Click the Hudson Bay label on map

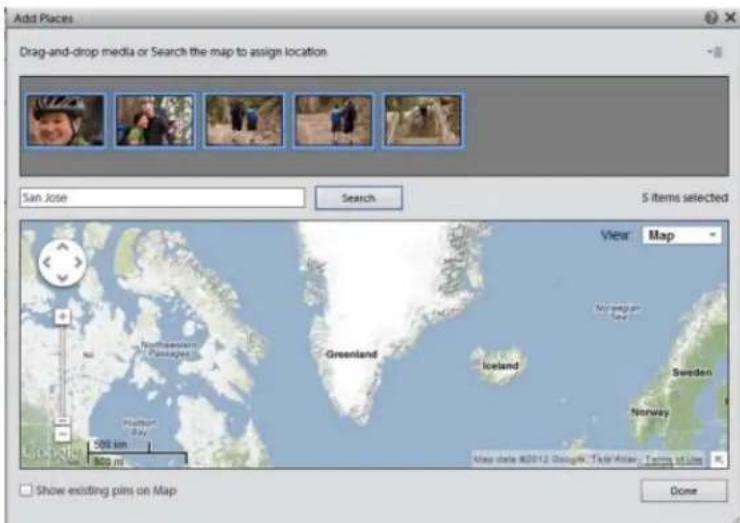tap(139, 427)
